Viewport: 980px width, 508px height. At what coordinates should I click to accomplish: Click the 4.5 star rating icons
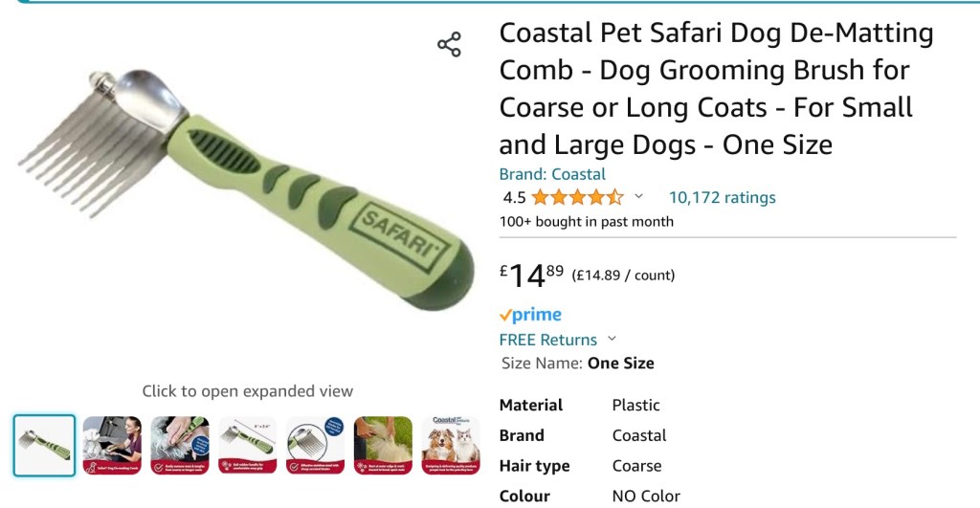coord(577,198)
